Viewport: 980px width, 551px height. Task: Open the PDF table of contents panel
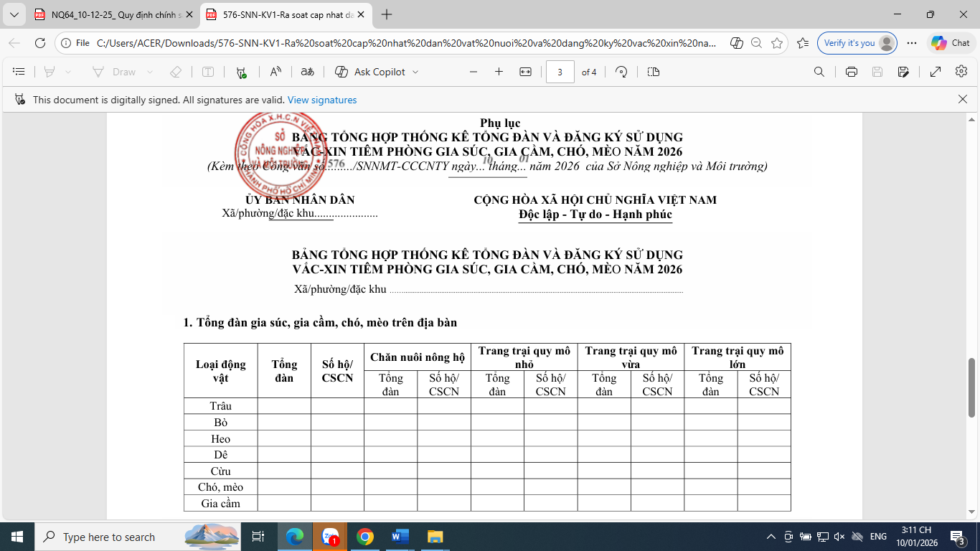(x=19, y=72)
